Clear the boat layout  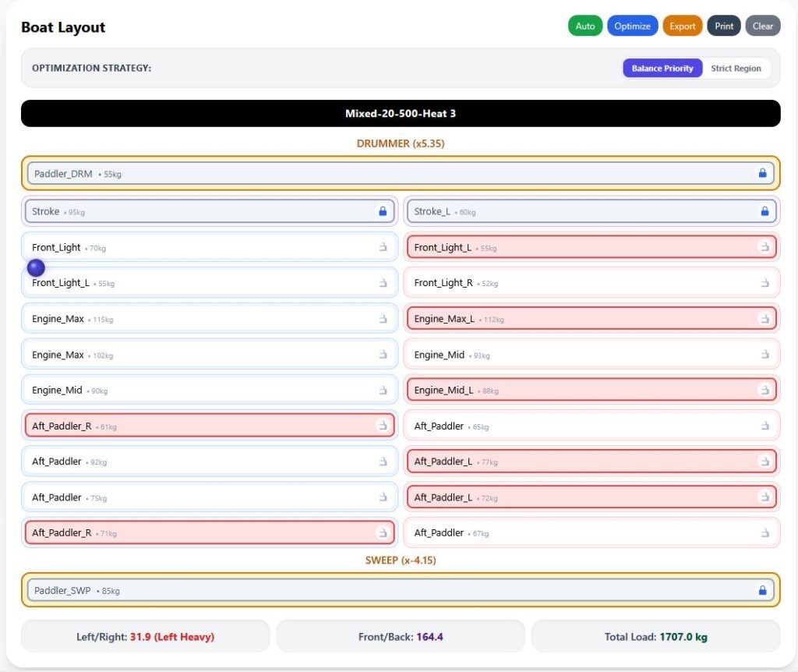pyautogui.click(x=763, y=26)
